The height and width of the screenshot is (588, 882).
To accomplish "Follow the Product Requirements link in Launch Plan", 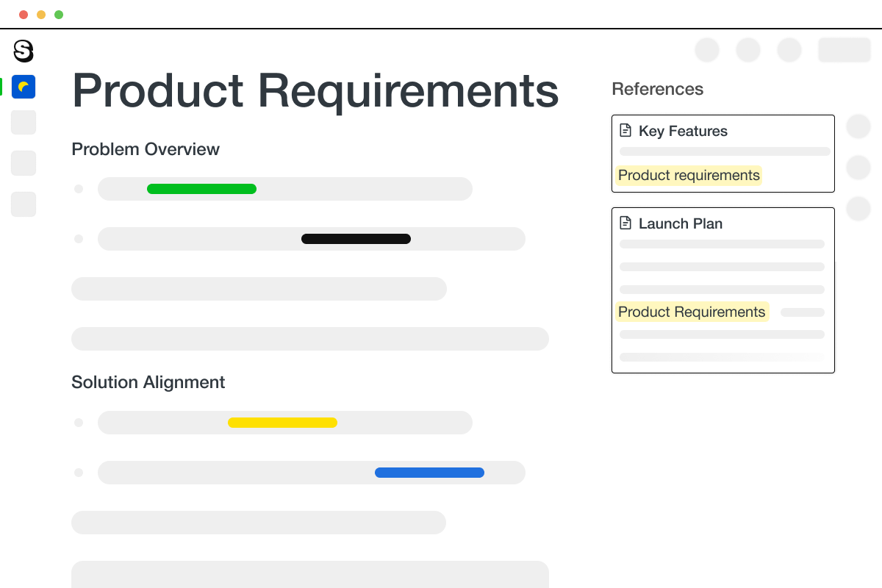I will pyautogui.click(x=692, y=312).
